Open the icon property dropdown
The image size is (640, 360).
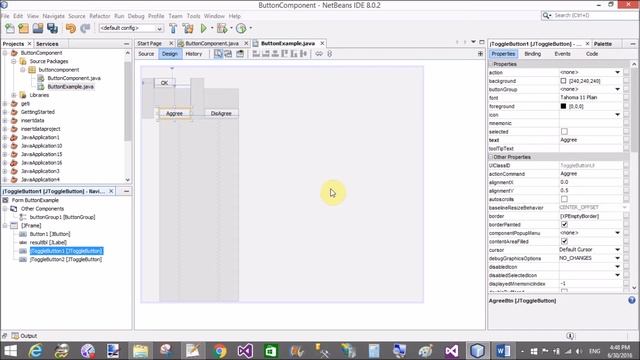pyautogui.click(x=618, y=115)
